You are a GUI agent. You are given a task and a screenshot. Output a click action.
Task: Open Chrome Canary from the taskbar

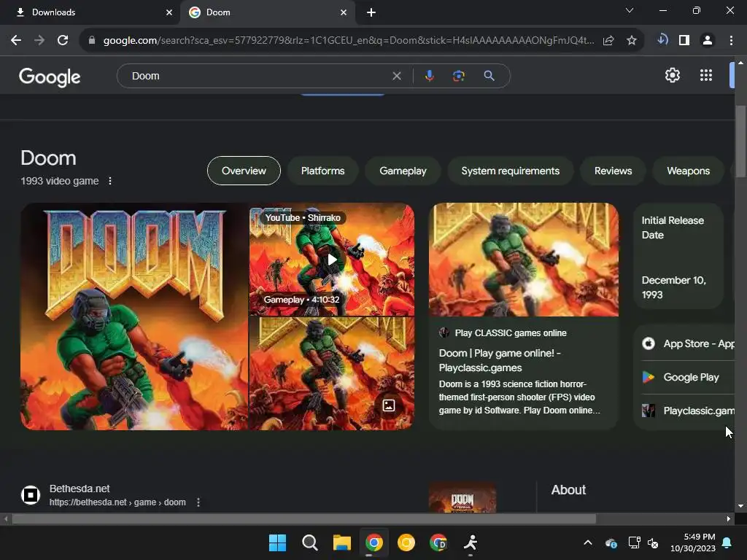(406, 542)
